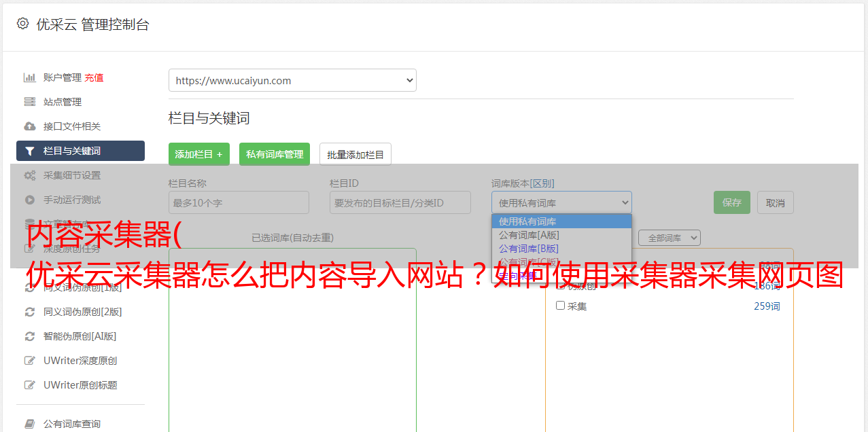This screenshot has width=868, height=432.
Task: Click the 私有词库管理 button
Action: [x=275, y=154]
